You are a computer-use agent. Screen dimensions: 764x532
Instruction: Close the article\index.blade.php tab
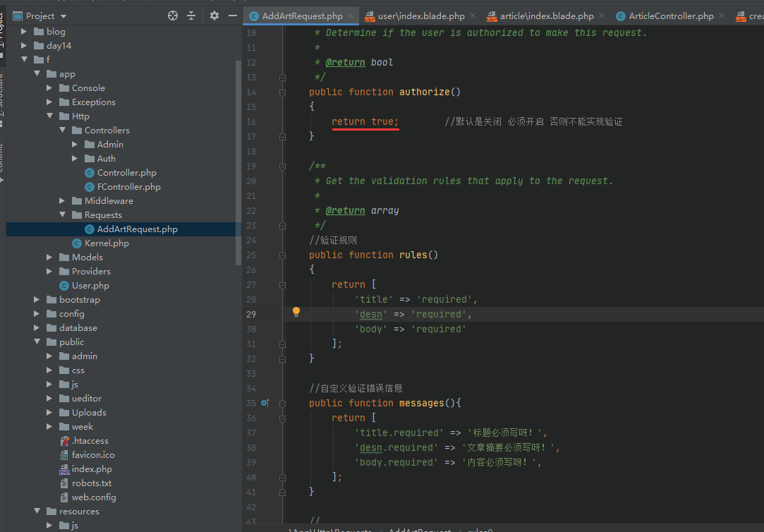click(602, 16)
